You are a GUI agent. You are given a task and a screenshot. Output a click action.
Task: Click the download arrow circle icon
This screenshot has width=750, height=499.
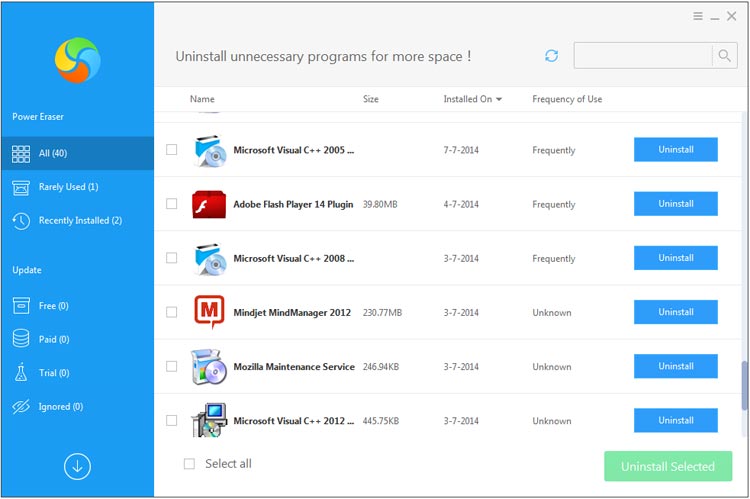point(77,466)
